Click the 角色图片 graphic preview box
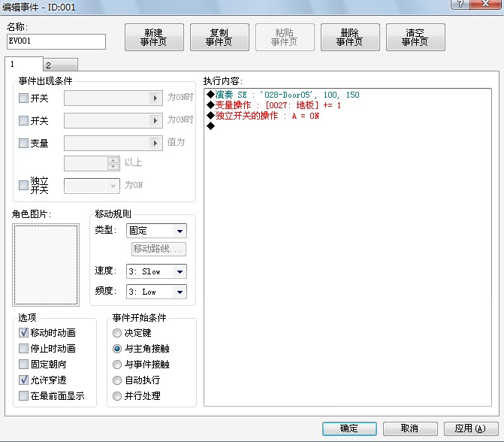Screen dimensions: 504x442 (x=46, y=265)
